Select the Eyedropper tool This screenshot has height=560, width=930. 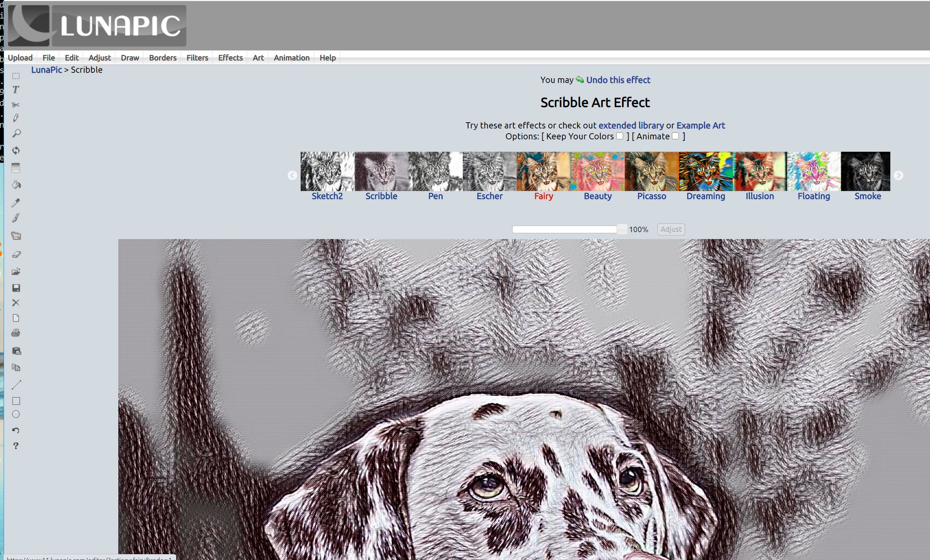(17, 202)
